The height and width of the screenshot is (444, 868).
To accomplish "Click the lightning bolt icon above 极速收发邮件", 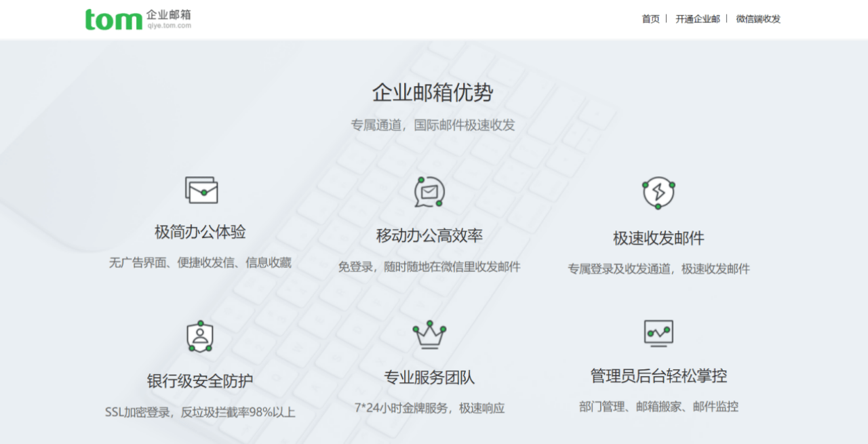I will coord(658,193).
